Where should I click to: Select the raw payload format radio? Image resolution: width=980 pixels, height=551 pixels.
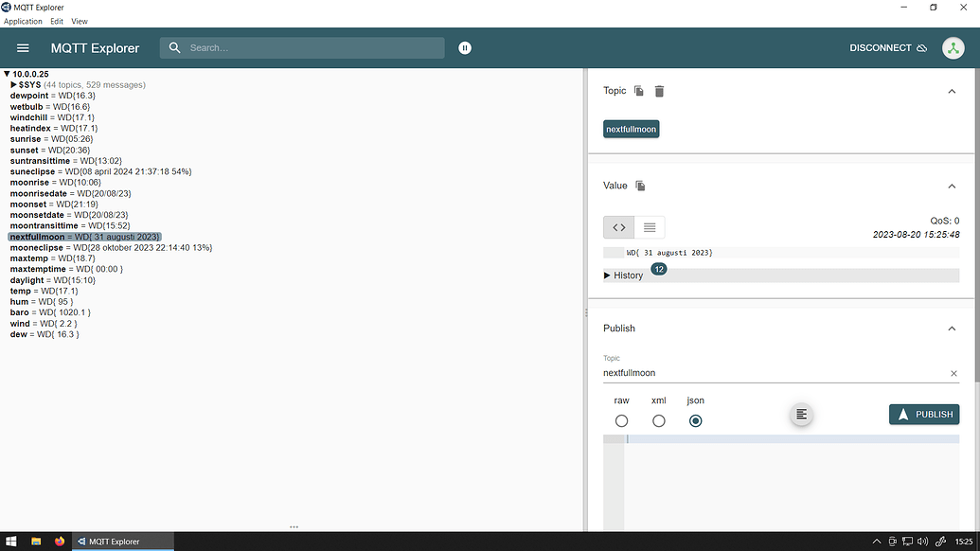tap(621, 421)
